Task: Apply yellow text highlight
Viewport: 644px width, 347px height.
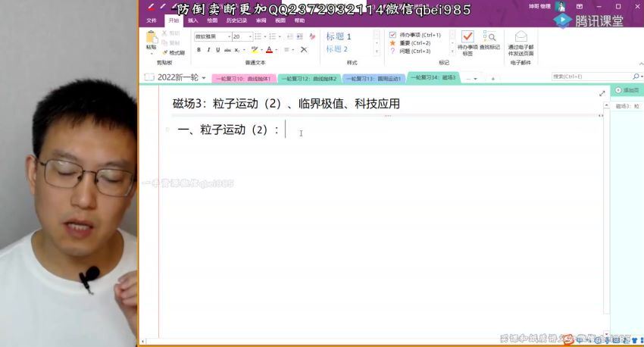Action: tap(255, 50)
